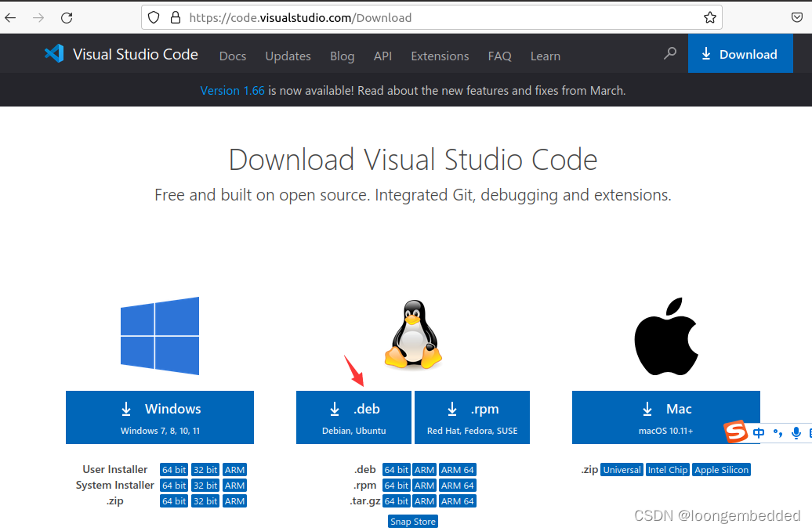This screenshot has height=531, width=812.
Task: Open the Snap Store link
Action: (x=413, y=522)
